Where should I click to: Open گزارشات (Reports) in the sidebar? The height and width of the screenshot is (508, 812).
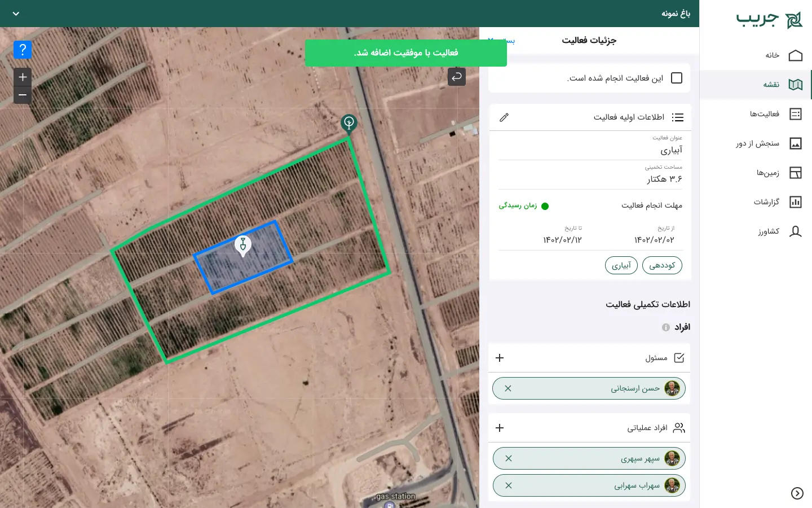(x=756, y=202)
